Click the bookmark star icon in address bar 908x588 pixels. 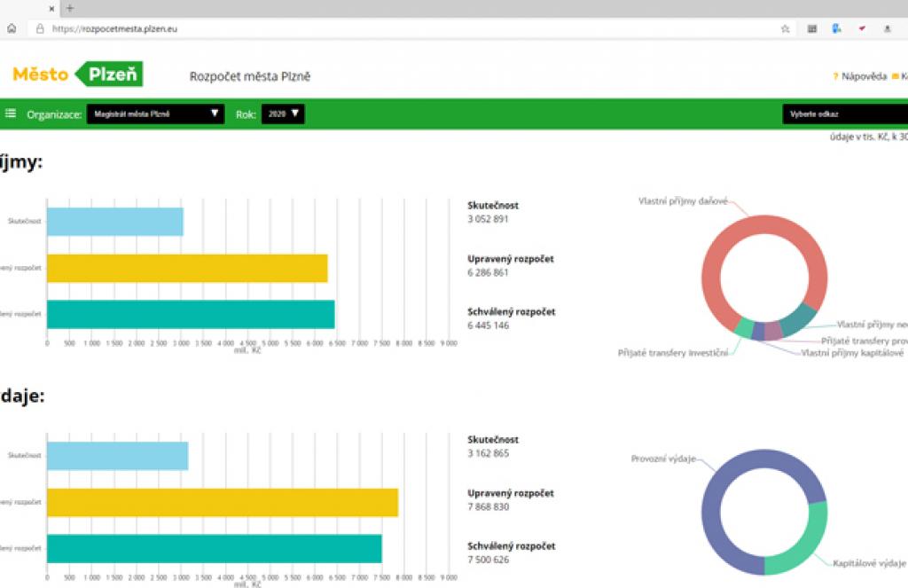785,28
